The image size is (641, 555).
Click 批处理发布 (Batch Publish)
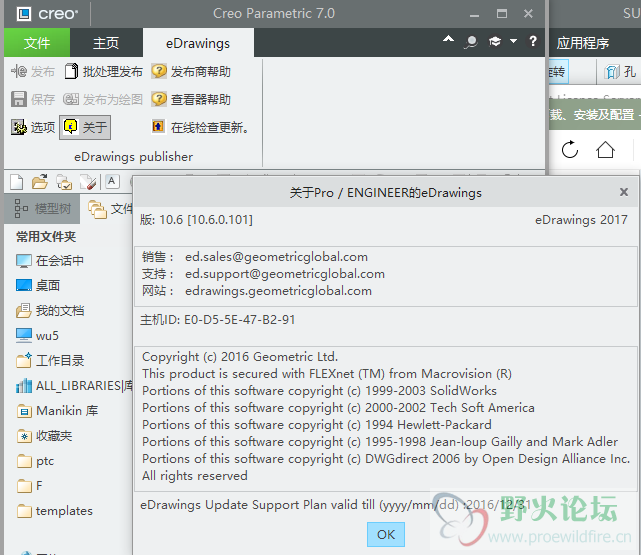coord(104,72)
